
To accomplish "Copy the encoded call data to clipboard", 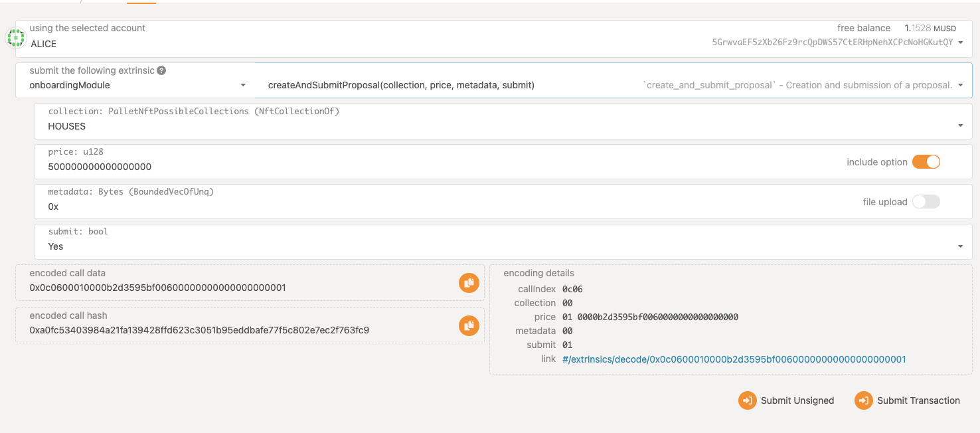I will [469, 282].
